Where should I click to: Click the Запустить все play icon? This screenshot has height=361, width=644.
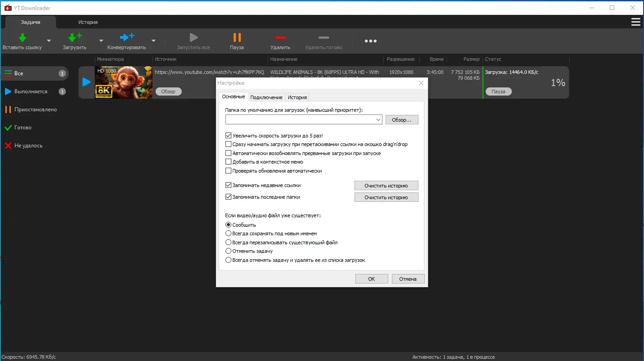pyautogui.click(x=193, y=38)
